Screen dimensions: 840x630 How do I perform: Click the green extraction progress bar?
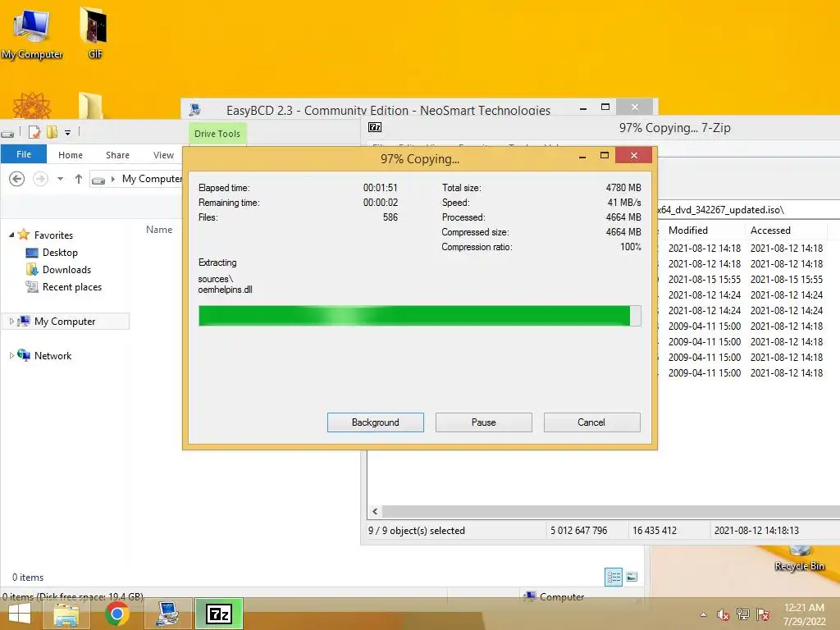419,316
